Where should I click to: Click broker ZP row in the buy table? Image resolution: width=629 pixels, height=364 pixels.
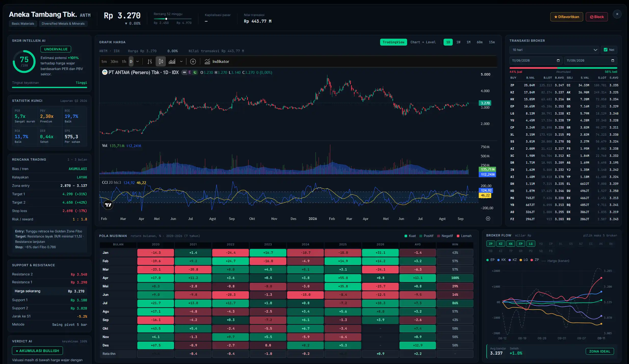pyautogui.click(x=537, y=85)
